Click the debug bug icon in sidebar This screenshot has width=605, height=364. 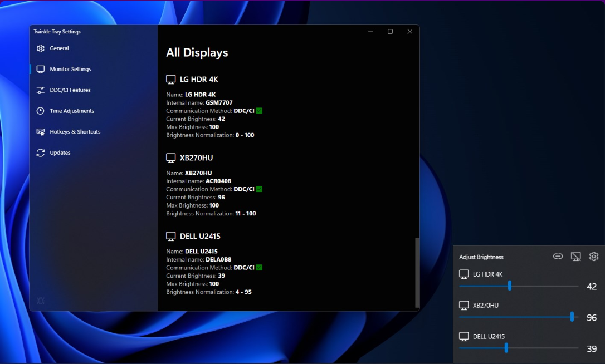pos(41,301)
